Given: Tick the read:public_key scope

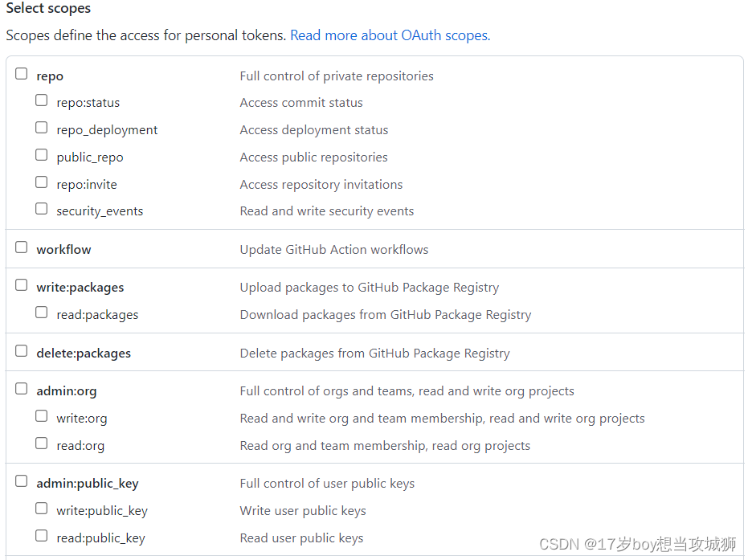Looking at the screenshot, I should click(x=42, y=536).
